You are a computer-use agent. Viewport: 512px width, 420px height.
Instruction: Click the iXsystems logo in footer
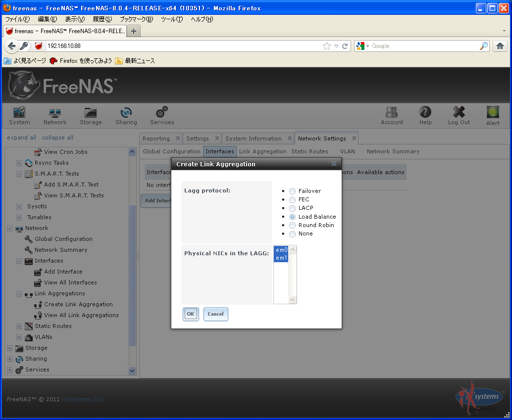[x=479, y=397]
